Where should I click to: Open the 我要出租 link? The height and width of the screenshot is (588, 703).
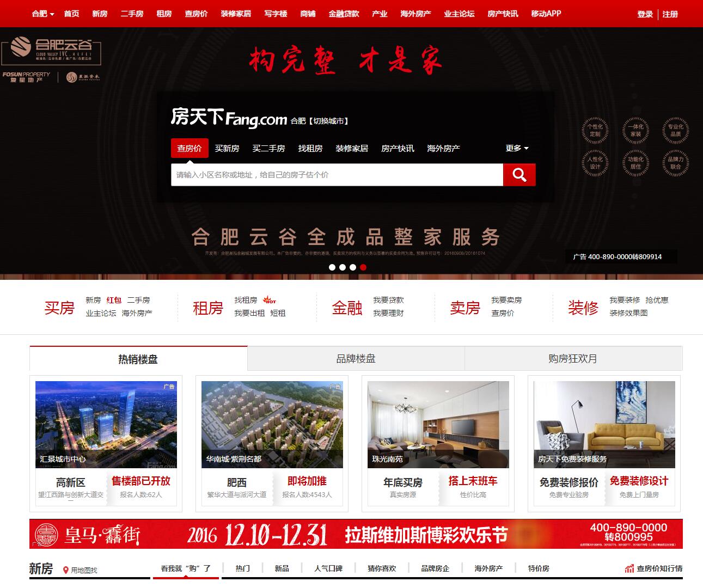click(249, 313)
